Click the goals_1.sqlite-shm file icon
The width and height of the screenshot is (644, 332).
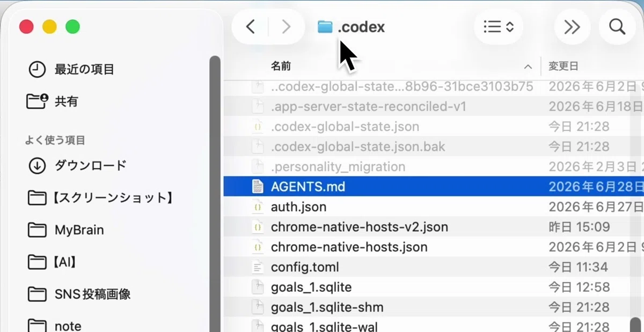click(x=258, y=307)
